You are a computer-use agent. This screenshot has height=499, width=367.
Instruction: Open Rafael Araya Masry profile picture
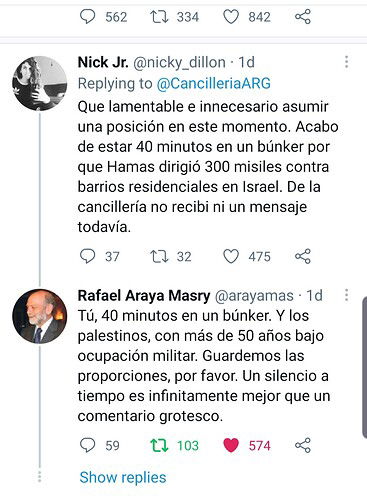pyautogui.click(x=40, y=316)
